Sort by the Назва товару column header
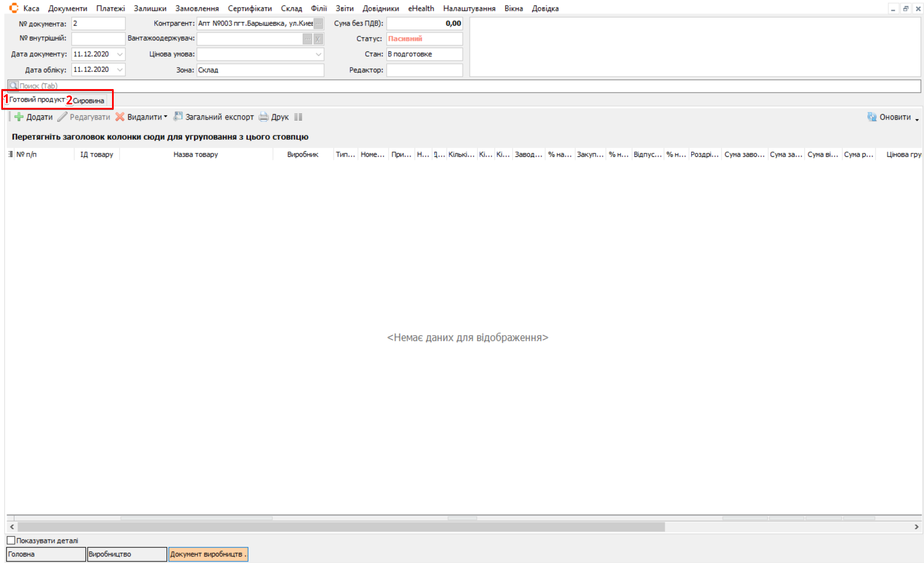Screen dimensions: 924x563 coord(196,154)
